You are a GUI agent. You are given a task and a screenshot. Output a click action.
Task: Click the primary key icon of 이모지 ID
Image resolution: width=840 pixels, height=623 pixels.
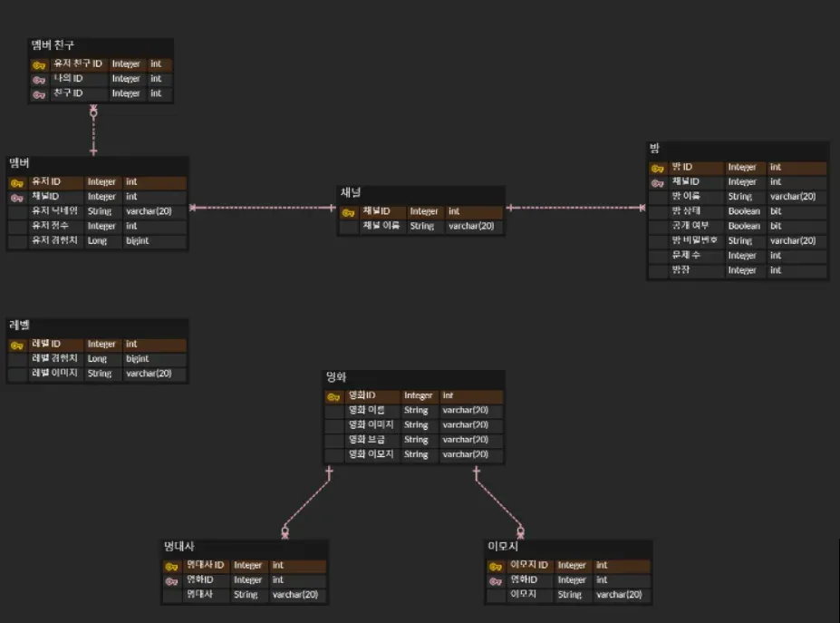click(x=496, y=566)
